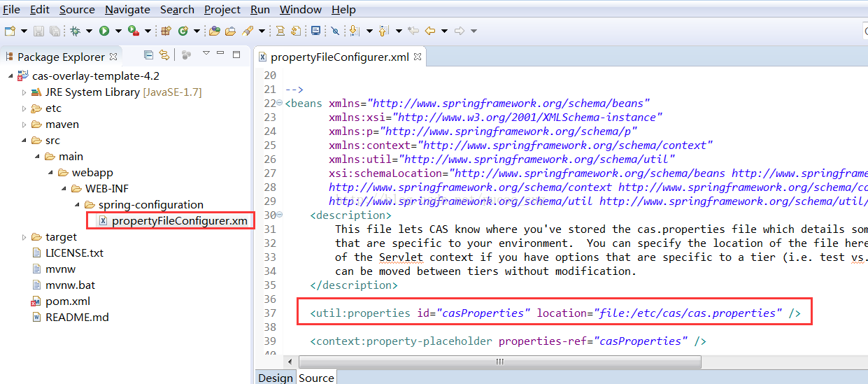
Task: Open the External Tools dropdown arrow
Action: coord(147,31)
